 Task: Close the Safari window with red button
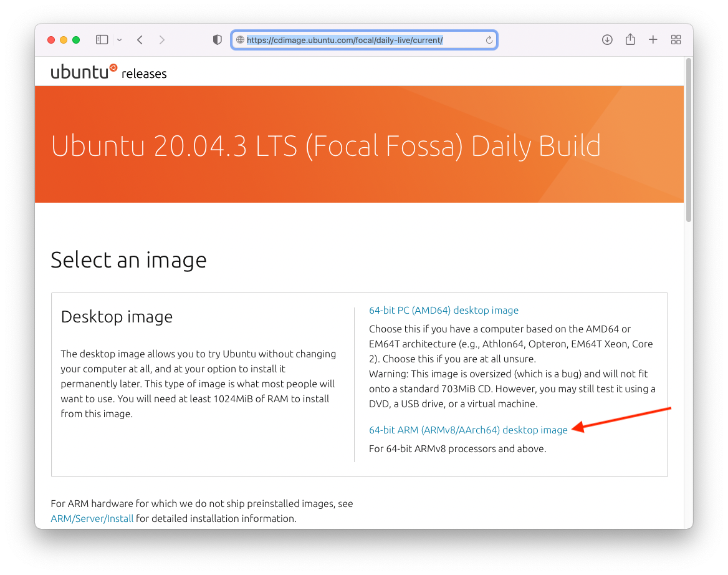(51, 40)
